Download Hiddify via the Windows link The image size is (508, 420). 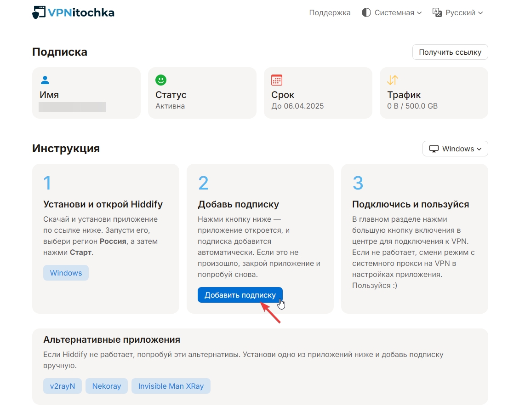point(66,273)
